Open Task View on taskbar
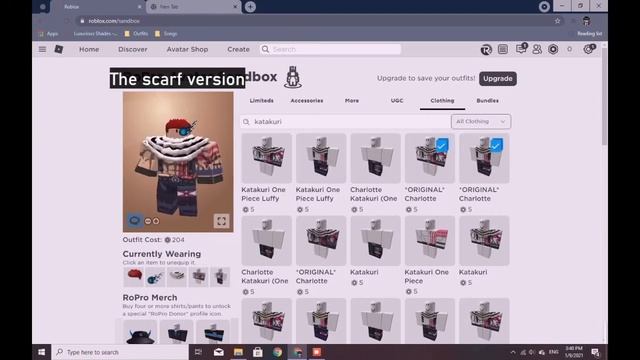The height and width of the screenshot is (360, 640). pos(198,352)
